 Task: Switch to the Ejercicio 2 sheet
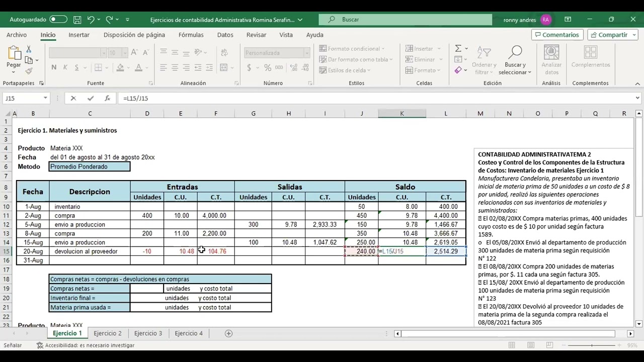click(108, 333)
